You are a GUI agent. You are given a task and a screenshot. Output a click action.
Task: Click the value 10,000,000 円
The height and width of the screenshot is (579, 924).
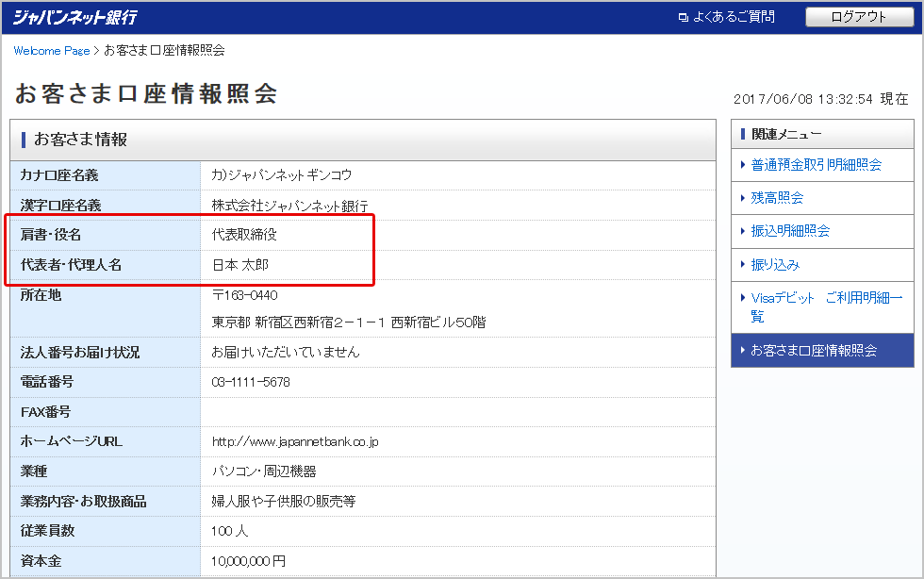pos(248,561)
